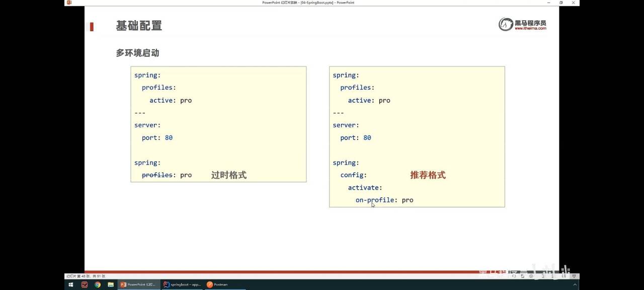Switch to the PowerPoint taskbar button
This screenshot has height=290, width=644.
pyautogui.click(x=138, y=284)
